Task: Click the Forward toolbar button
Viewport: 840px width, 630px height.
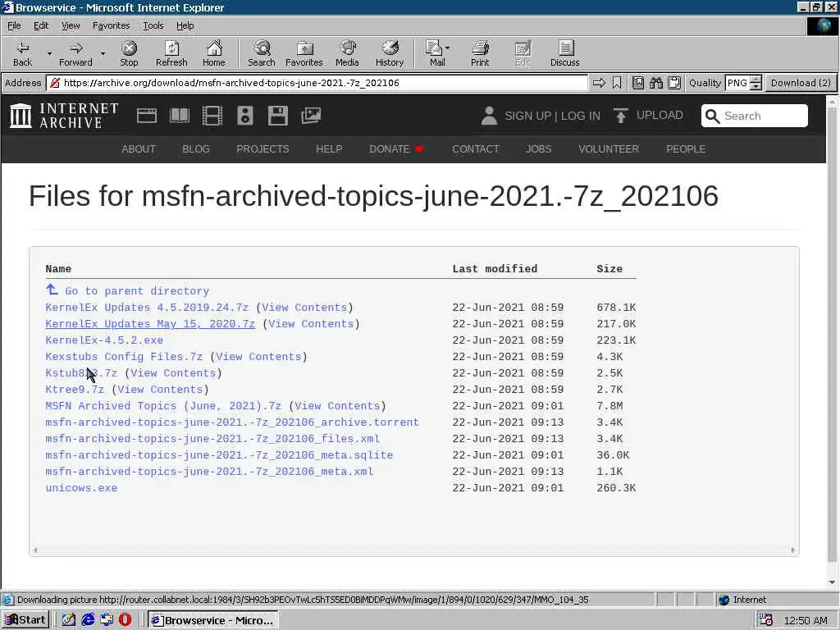Action: (x=75, y=54)
